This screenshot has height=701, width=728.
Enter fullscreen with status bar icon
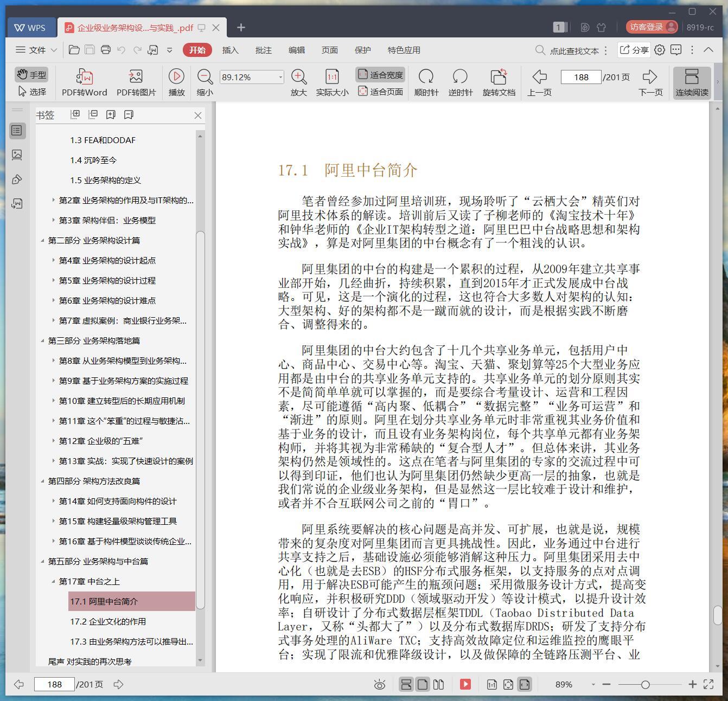click(708, 684)
